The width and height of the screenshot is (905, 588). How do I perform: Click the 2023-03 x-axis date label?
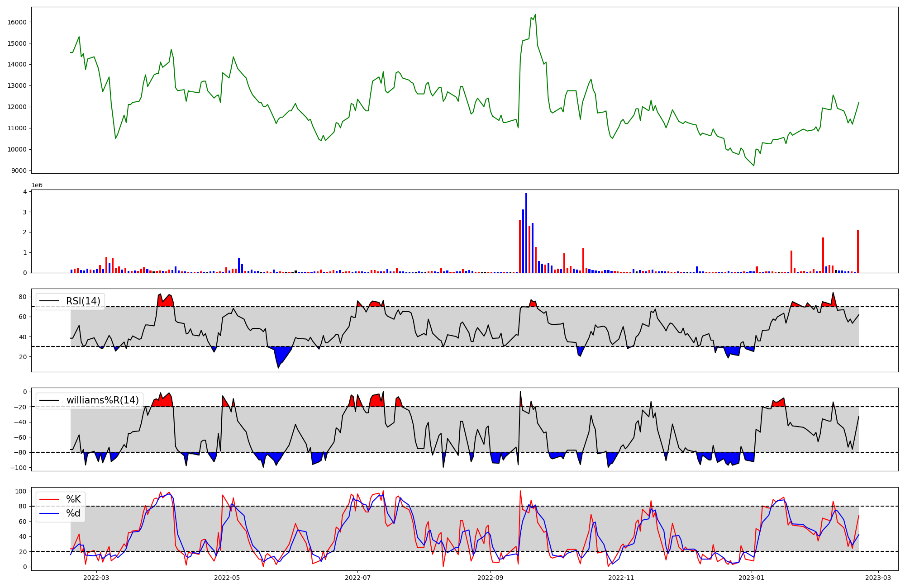(878, 578)
